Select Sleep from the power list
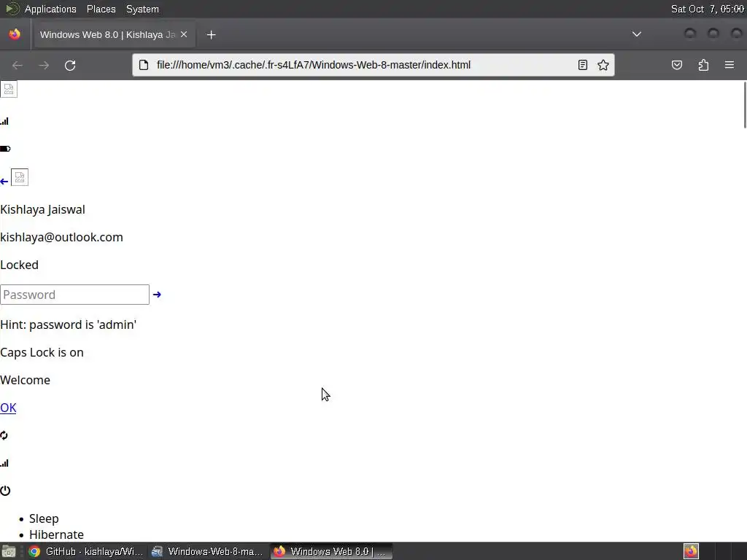The image size is (747, 560). [x=44, y=518]
